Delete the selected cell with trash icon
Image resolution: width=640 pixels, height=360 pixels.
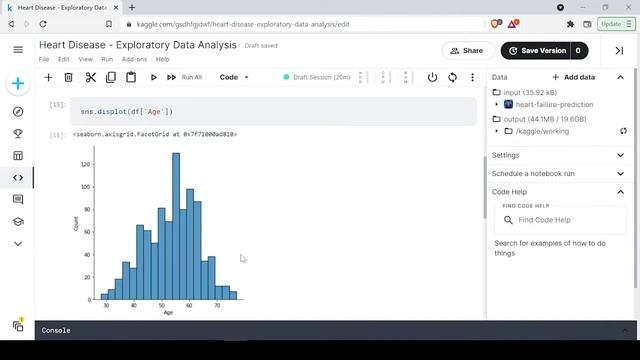[x=69, y=77]
